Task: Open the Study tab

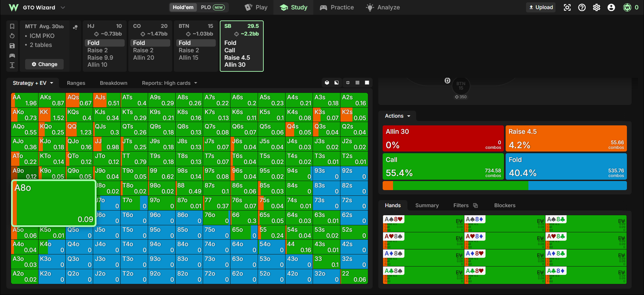Action: click(x=294, y=7)
